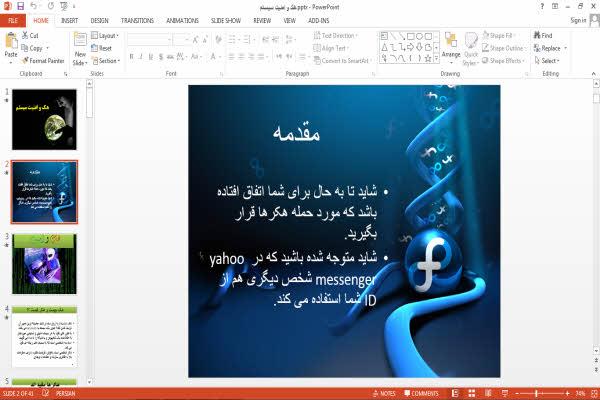The image size is (600, 400).
Task: Adjust the zoom slider
Action: click(536, 393)
